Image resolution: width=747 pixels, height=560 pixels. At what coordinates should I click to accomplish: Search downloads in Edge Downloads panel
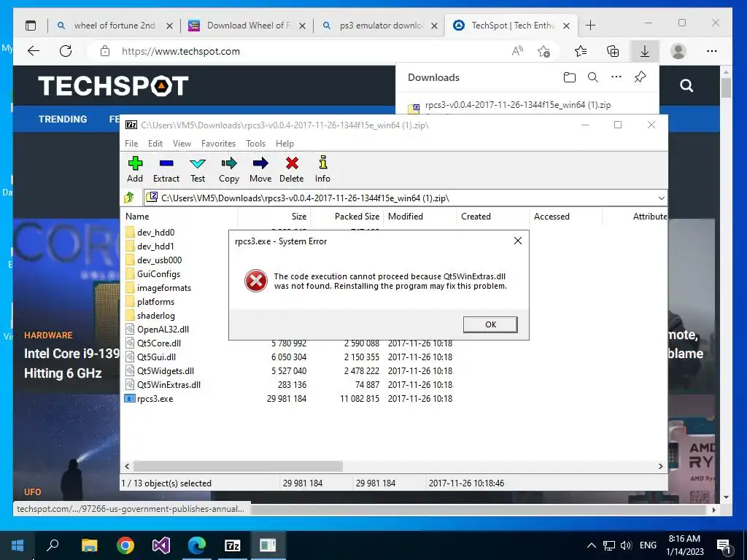coord(592,77)
